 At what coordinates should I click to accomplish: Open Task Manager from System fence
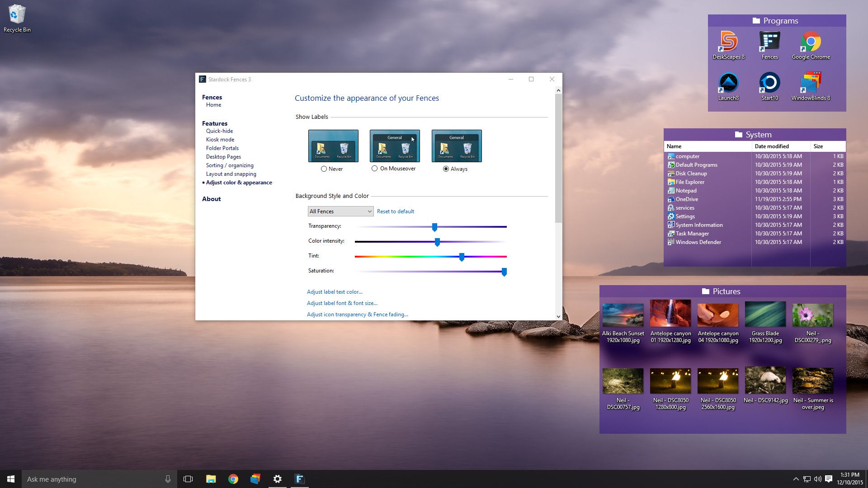pyautogui.click(x=692, y=233)
